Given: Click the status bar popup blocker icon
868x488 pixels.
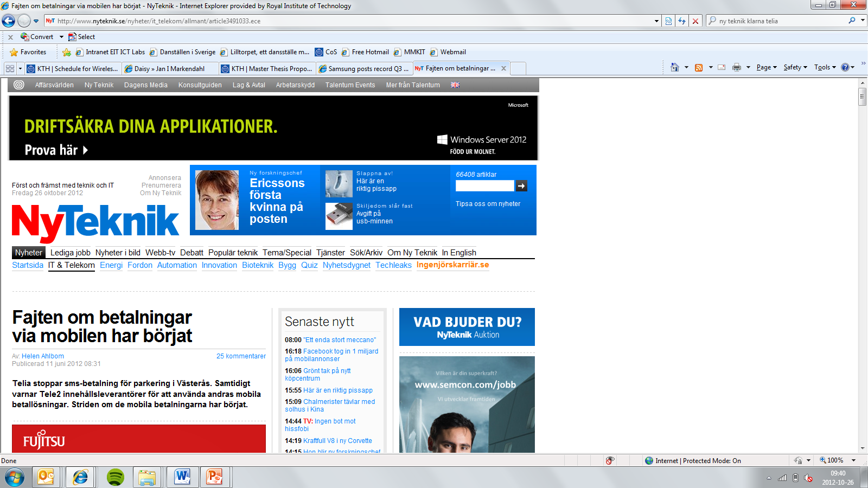Looking at the screenshot, I should (x=610, y=460).
